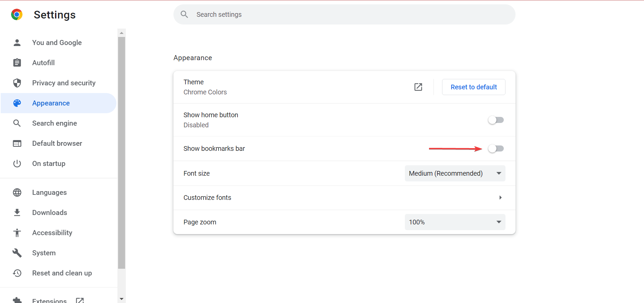Screen dimensions: 644x303
Task: Click the Autofill clipboard icon
Action: (x=17, y=63)
